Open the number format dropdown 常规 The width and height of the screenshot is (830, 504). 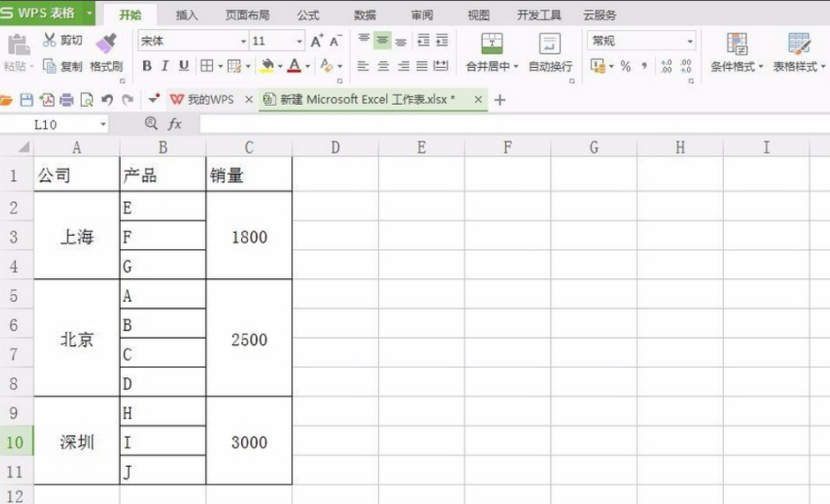[x=690, y=41]
